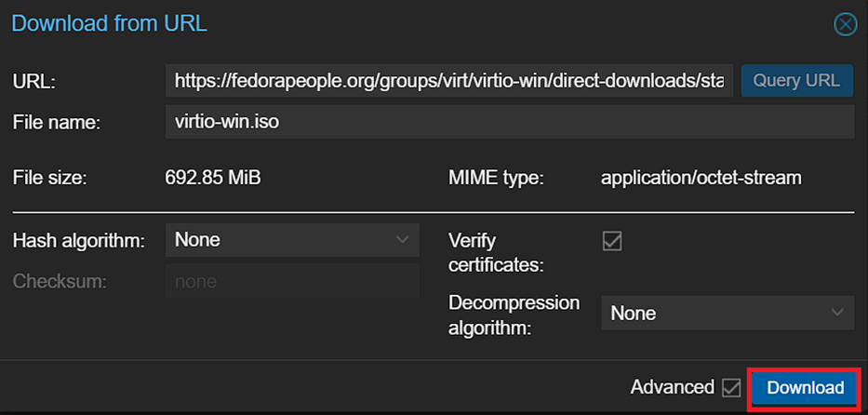Start the download with the Download button

tap(805, 388)
